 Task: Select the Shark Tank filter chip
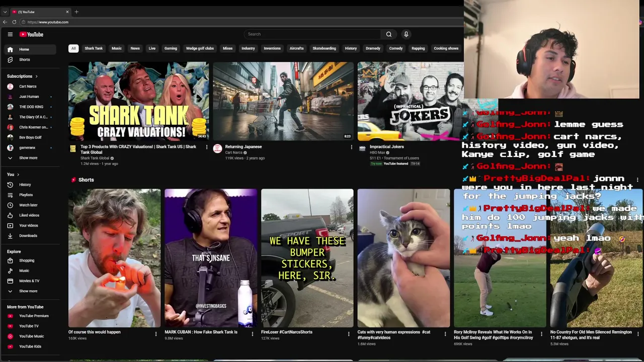pyautogui.click(x=94, y=48)
